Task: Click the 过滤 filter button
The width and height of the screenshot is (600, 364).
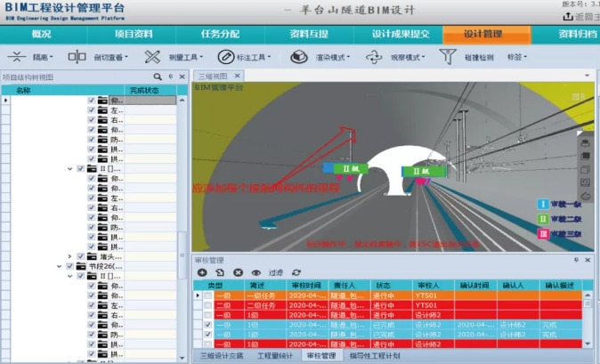Action: click(x=275, y=272)
